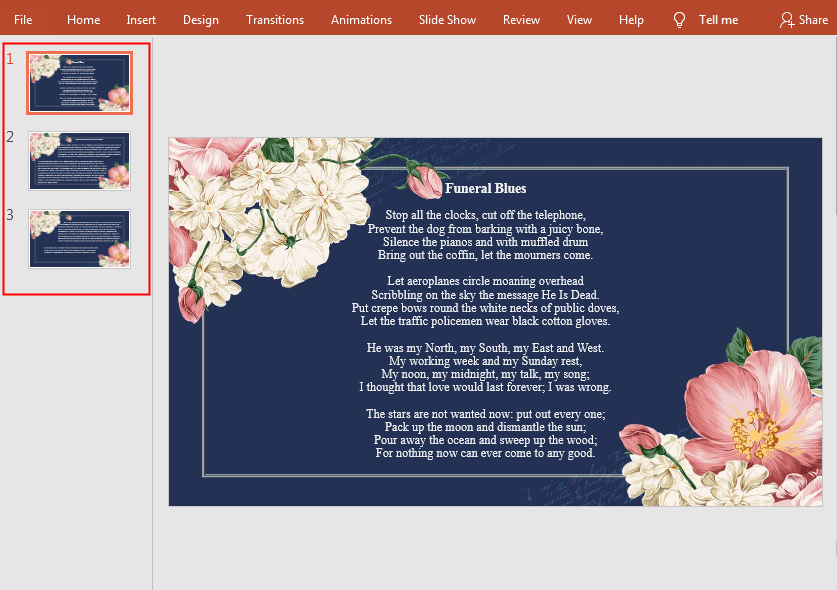
Task: Click the line 'He was my North, my South, my East and West.'
Action: tap(485, 348)
